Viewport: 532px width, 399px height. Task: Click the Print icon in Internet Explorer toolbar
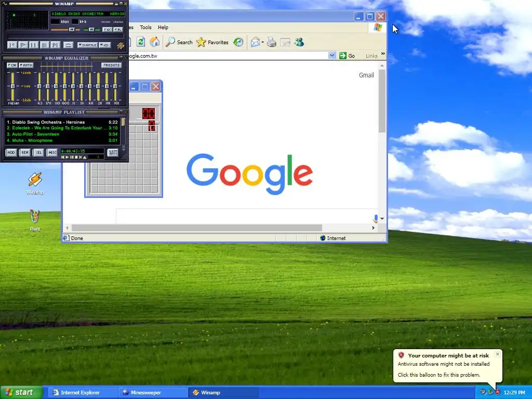(271, 42)
